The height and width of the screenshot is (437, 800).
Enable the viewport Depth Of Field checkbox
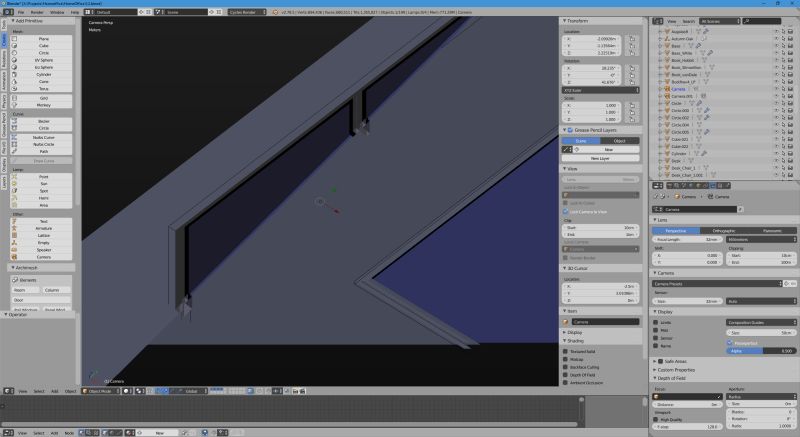click(x=565, y=375)
